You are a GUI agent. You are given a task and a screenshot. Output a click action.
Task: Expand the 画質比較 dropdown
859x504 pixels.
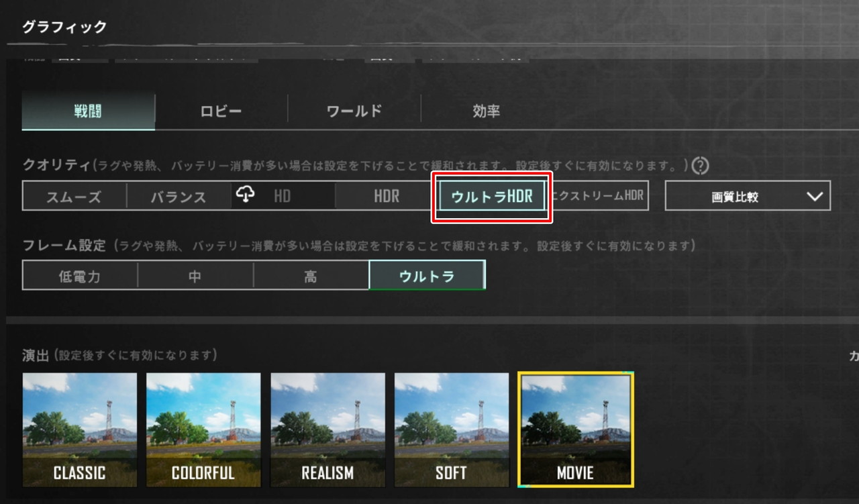click(748, 196)
